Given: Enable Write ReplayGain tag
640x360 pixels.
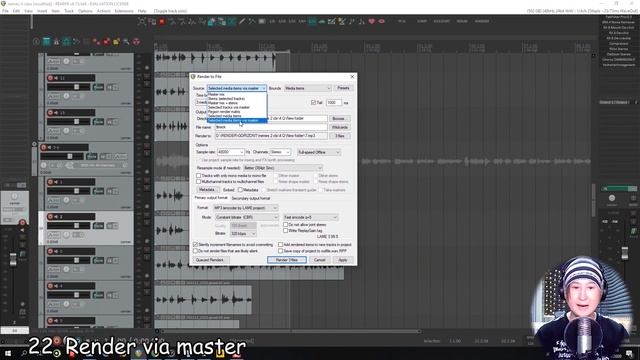Looking at the screenshot, I should pos(286,231).
